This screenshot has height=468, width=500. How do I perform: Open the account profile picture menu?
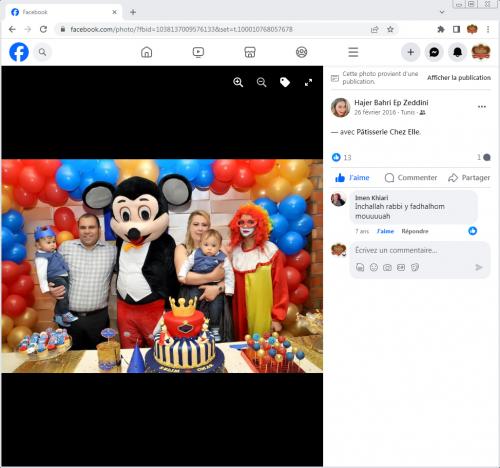481,52
